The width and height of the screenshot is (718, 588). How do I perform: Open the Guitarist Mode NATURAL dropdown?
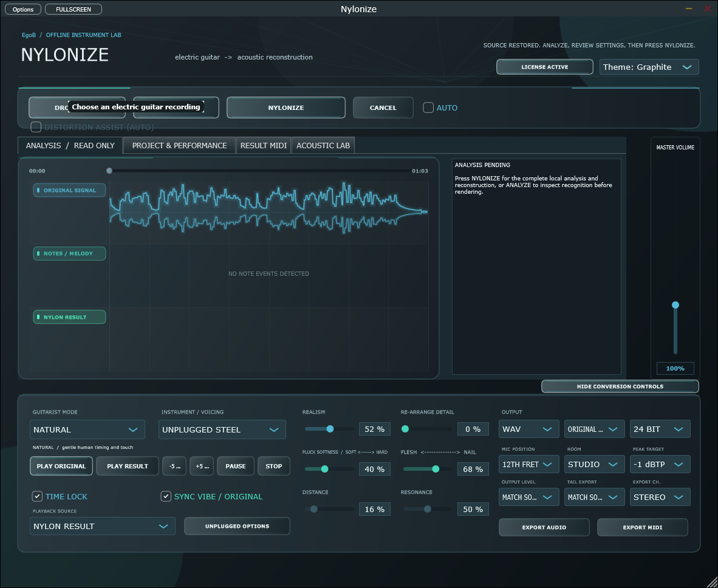coord(87,429)
